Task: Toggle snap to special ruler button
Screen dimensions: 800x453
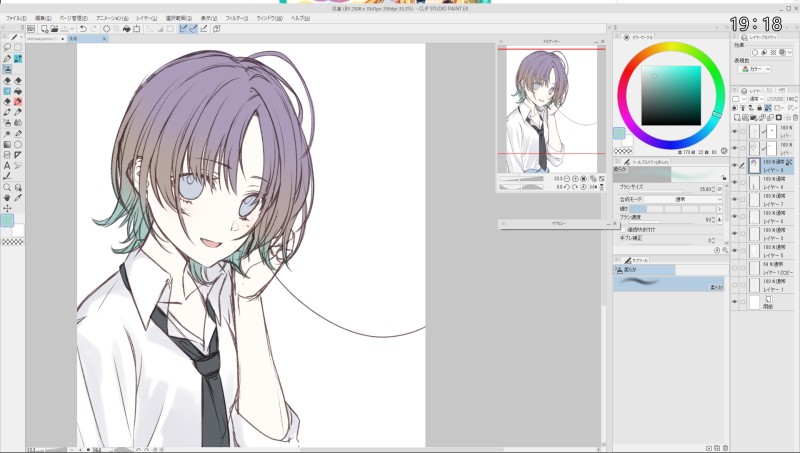Action: pyautogui.click(x=193, y=29)
